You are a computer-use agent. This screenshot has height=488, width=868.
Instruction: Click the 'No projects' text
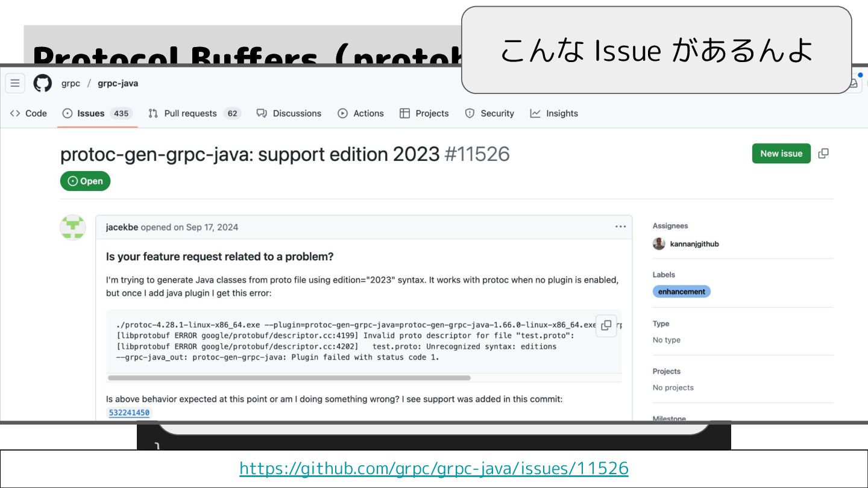[x=673, y=387]
